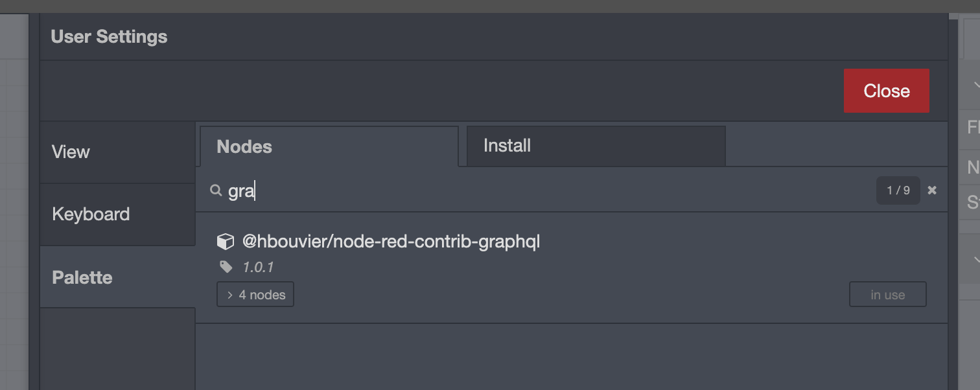Click the package cube icon beside graphql module
Screen dimensions: 980x390
(225, 242)
